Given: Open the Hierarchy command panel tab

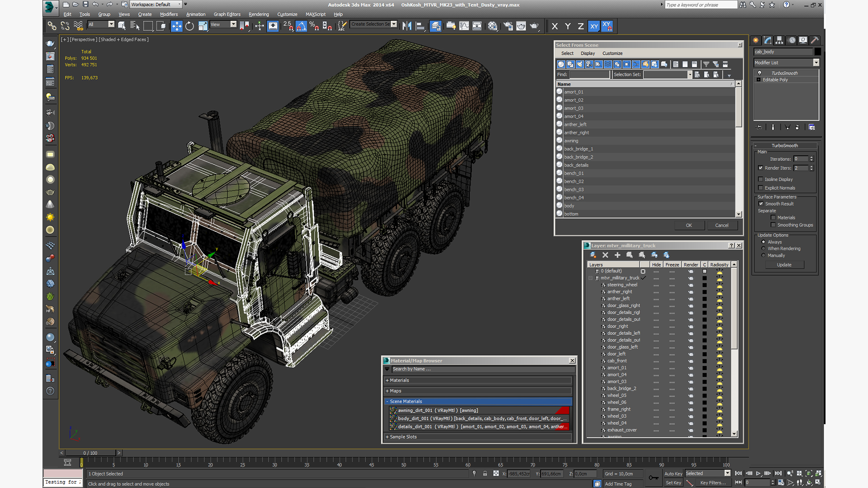Looking at the screenshot, I should pyautogui.click(x=779, y=40).
